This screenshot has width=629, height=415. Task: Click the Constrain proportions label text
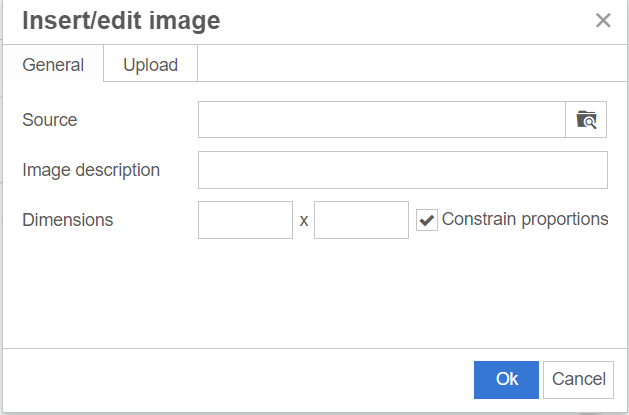click(x=525, y=219)
